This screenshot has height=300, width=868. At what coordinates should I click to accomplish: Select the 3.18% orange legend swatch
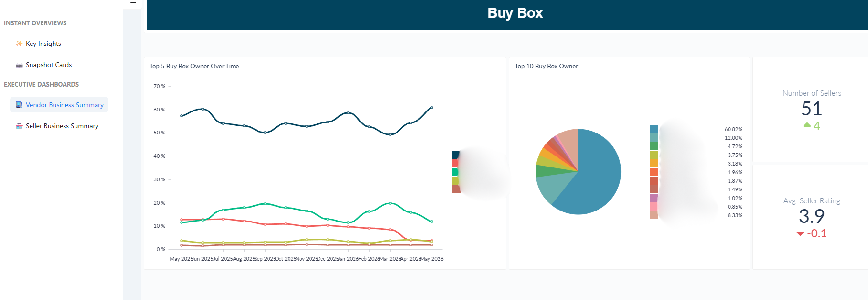(x=654, y=163)
